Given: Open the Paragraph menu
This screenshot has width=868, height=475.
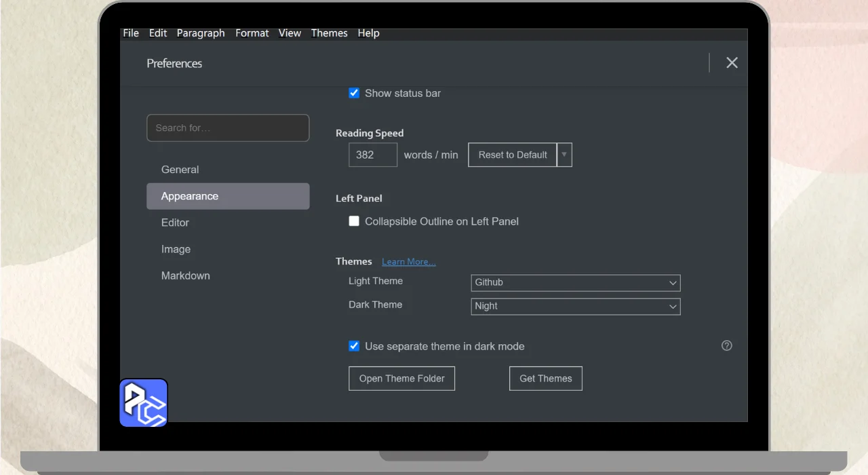Looking at the screenshot, I should 201,33.
